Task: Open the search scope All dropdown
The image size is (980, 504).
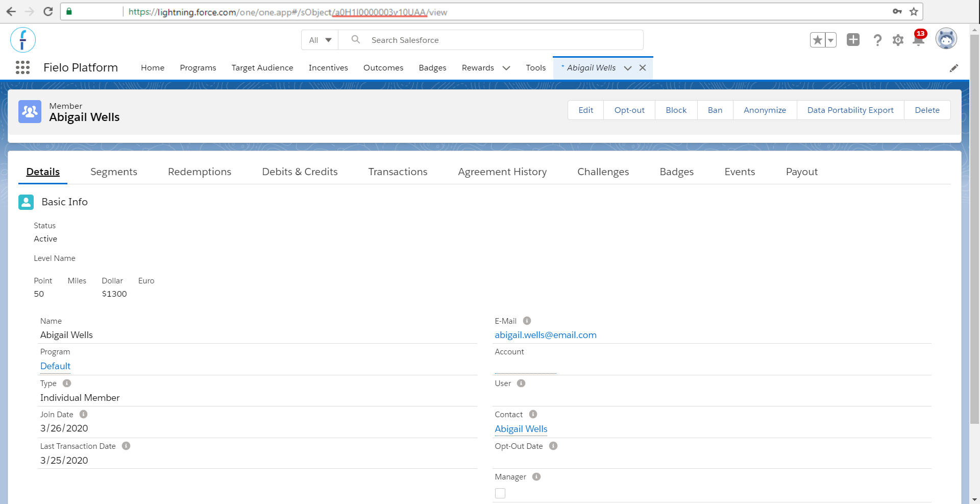Action: pyautogui.click(x=320, y=40)
